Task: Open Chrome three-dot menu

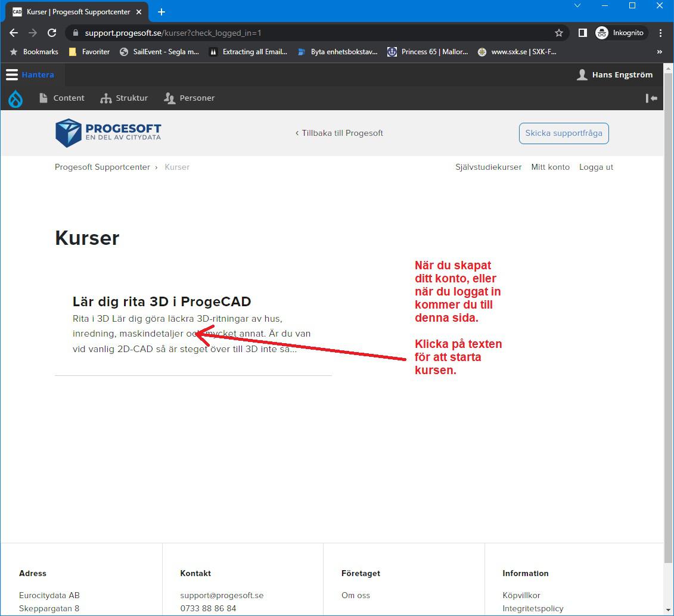Action: click(x=661, y=33)
